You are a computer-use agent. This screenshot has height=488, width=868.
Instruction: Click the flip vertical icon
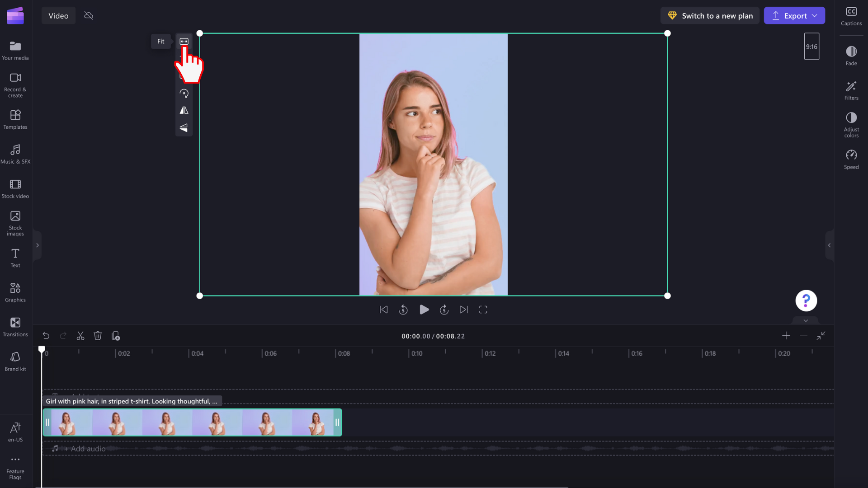pyautogui.click(x=184, y=128)
